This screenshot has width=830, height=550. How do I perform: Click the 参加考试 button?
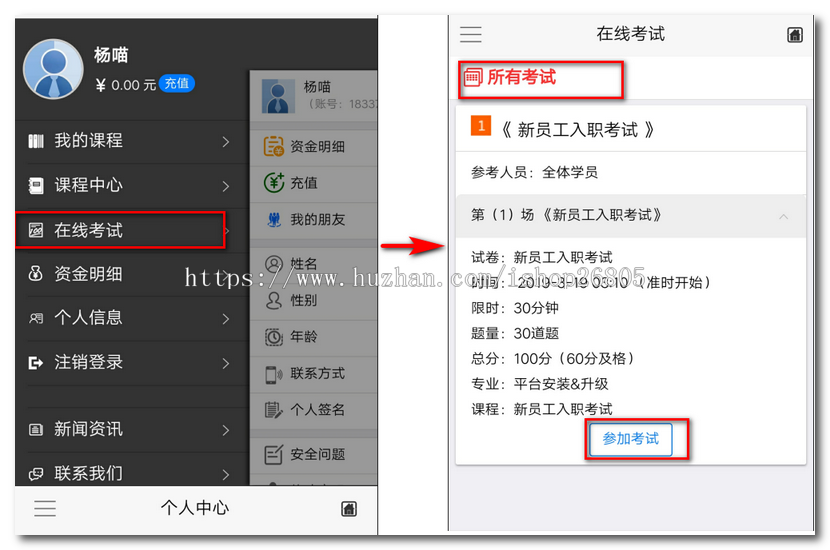(x=631, y=439)
